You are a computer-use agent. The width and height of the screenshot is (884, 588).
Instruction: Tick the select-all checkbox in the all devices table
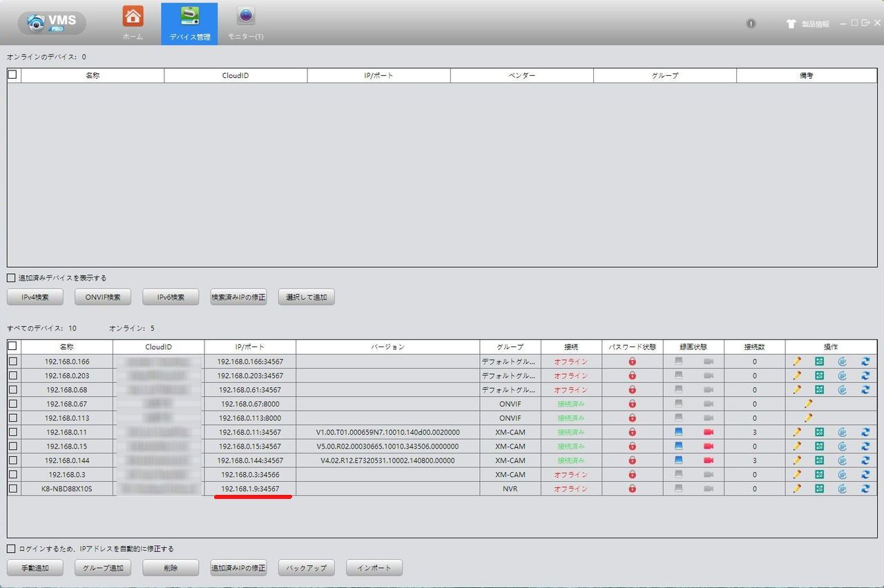point(12,346)
